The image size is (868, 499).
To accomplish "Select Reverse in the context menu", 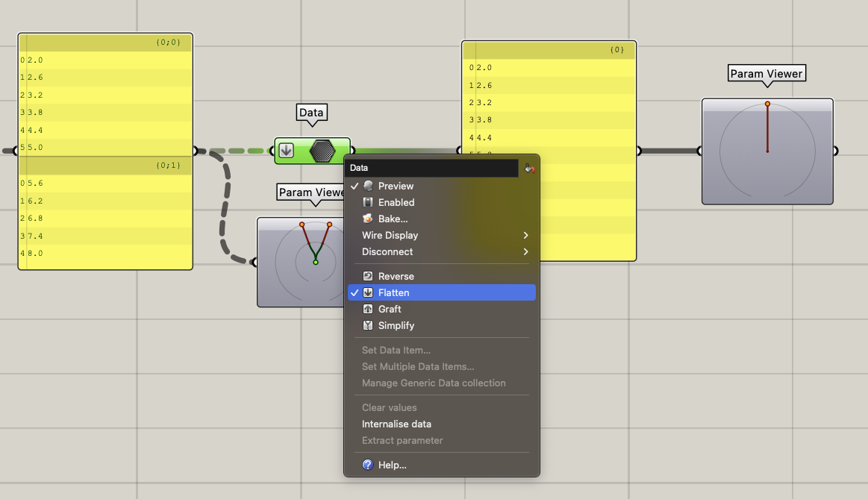I will pos(442,276).
